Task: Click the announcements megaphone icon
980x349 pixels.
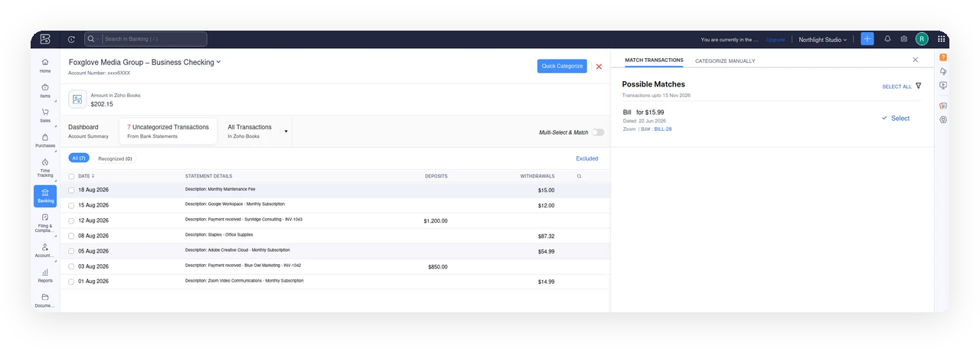Action: point(943,71)
